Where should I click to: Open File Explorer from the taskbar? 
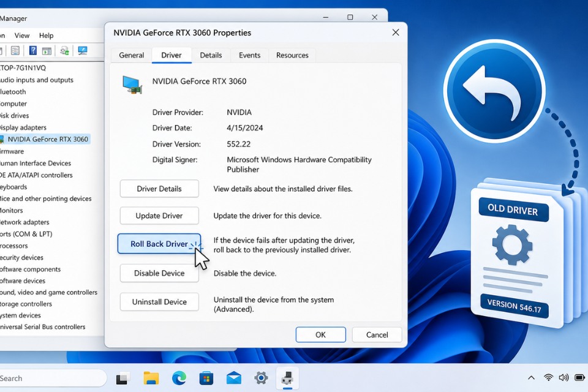[151, 378]
